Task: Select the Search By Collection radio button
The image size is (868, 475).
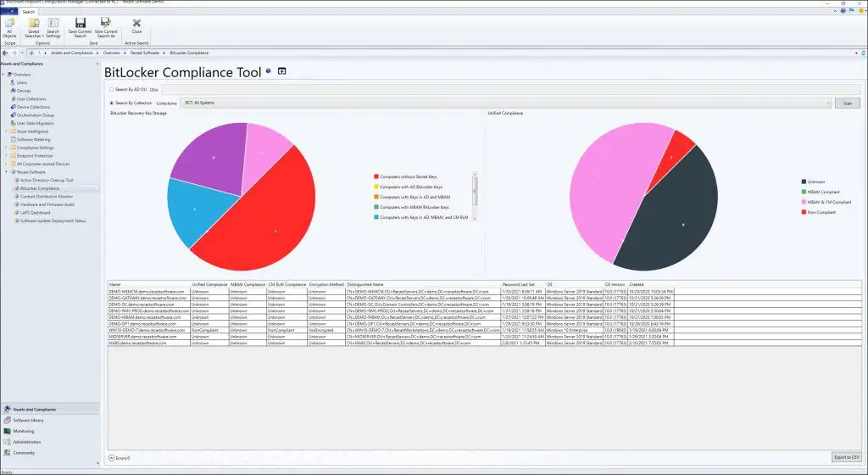Action: tap(111, 103)
